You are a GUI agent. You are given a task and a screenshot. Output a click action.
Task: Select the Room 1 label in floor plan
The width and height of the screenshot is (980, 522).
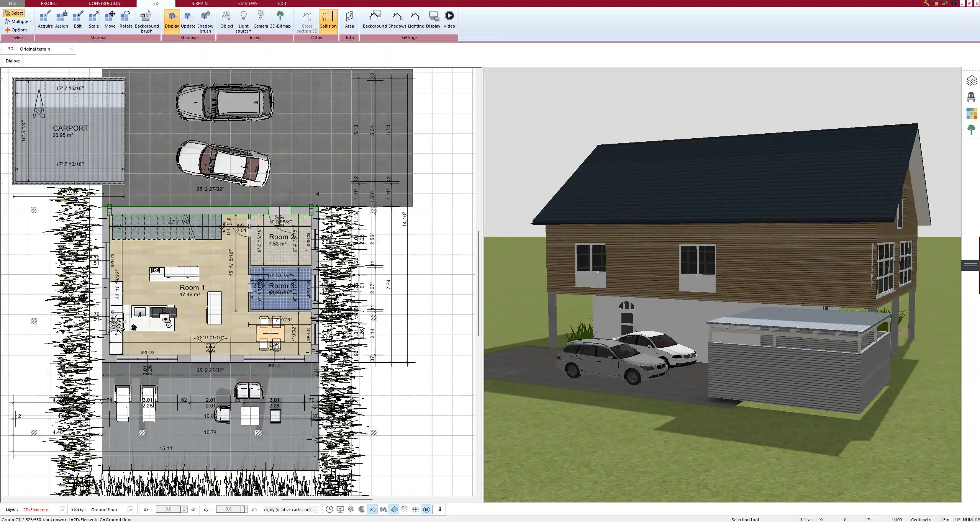point(192,287)
